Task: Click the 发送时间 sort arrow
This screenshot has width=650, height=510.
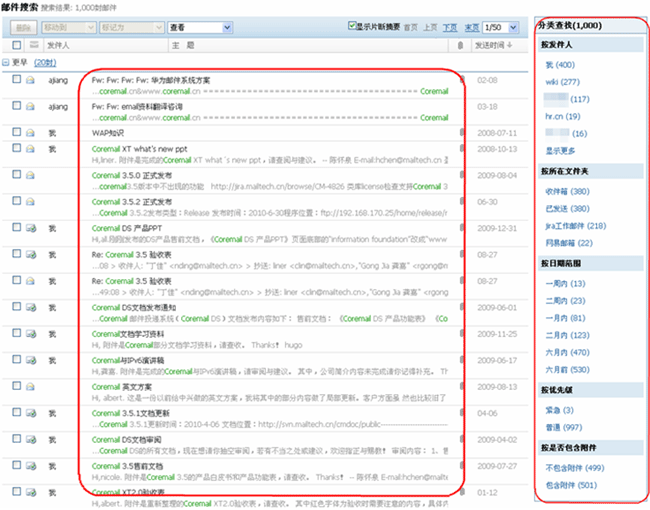Action: (512, 45)
